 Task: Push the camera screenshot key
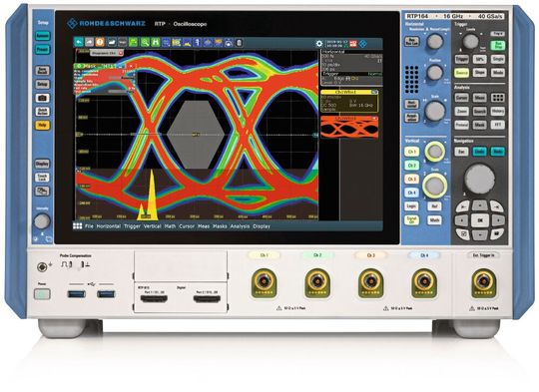click(42, 98)
